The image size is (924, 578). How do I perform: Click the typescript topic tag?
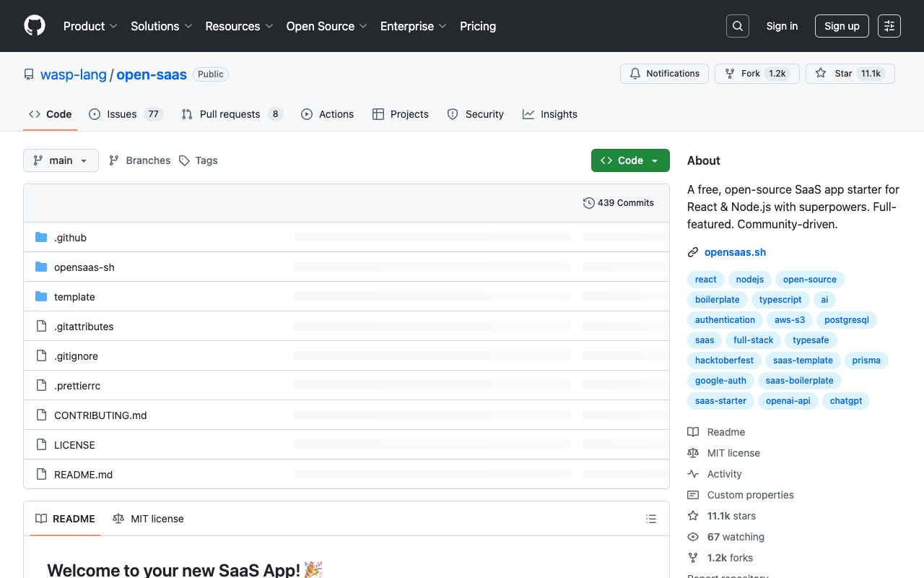pos(780,300)
